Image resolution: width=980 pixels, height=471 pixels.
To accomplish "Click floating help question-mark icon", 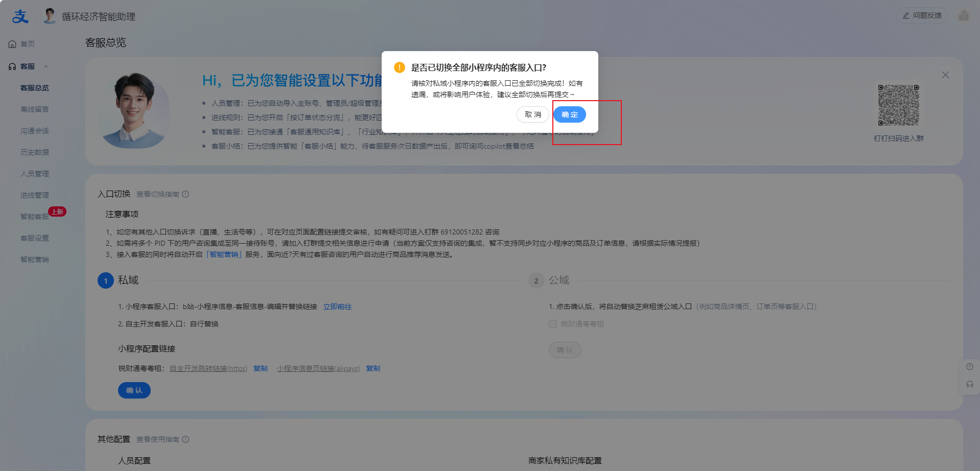I will point(969,367).
